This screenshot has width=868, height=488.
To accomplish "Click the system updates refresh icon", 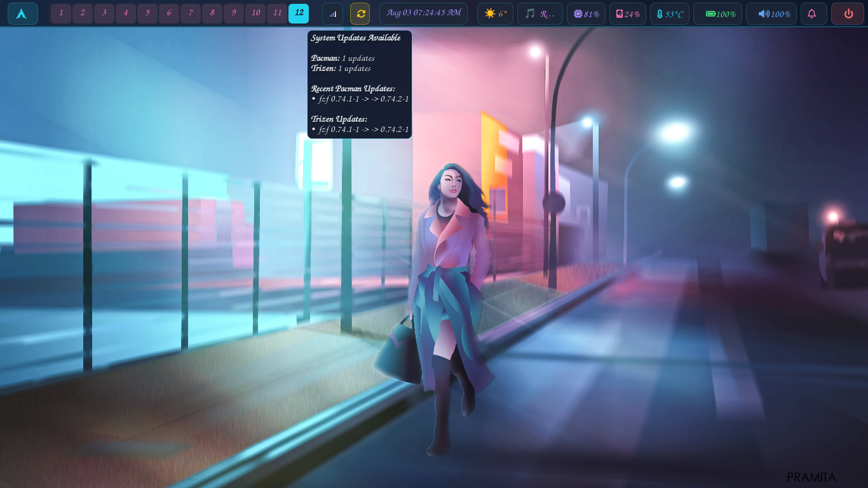I will pyautogui.click(x=360, y=13).
